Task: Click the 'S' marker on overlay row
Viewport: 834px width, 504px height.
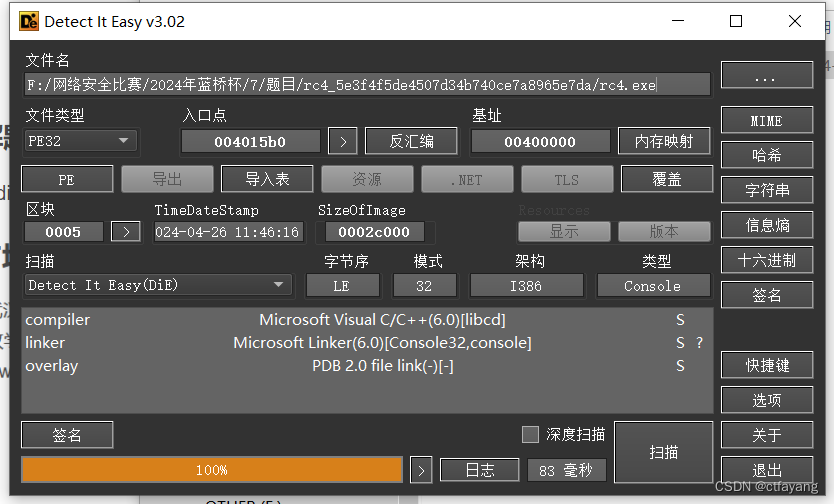Action: coord(680,366)
